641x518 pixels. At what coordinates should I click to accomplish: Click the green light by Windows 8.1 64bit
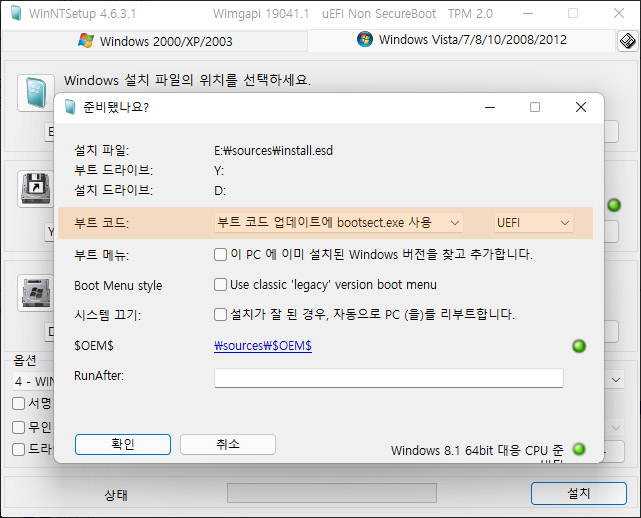point(579,449)
